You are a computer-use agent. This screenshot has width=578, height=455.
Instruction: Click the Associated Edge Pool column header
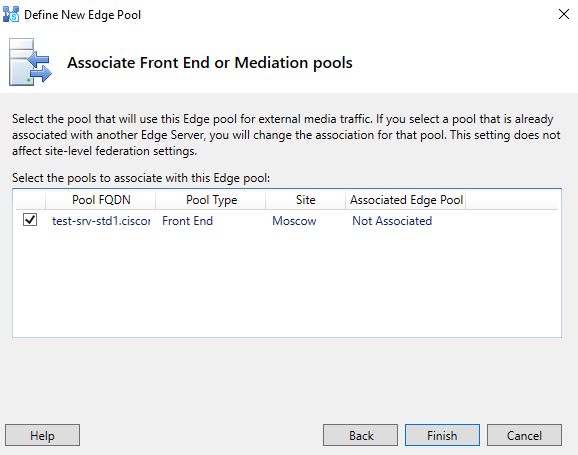point(406,200)
